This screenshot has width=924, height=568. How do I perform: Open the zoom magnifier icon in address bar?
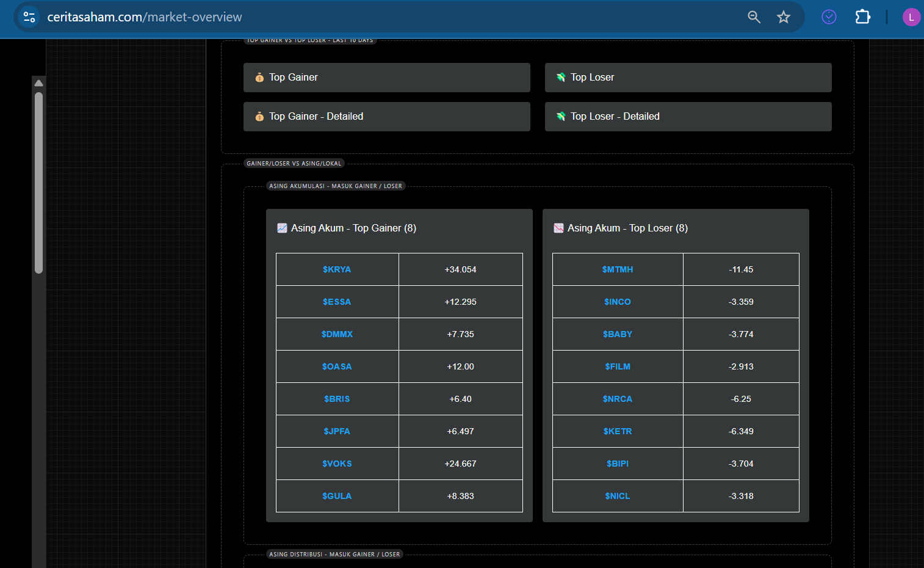(754, 17)
